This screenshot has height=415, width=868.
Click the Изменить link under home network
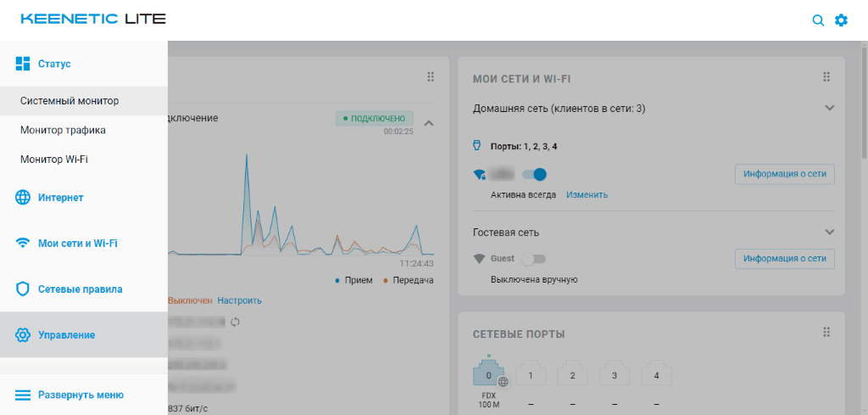coord(587,194)
